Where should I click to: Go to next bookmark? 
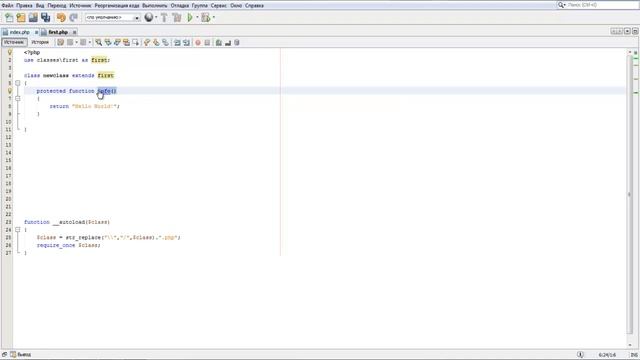pyautogui.click(x=156, y=42)
